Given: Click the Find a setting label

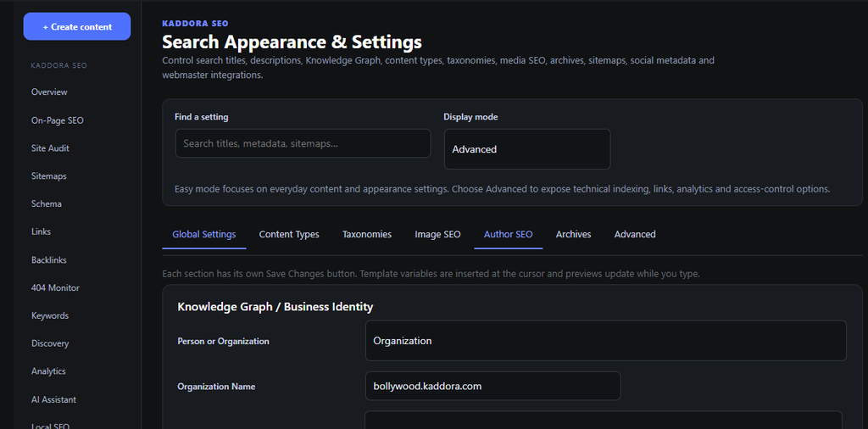Looking at the screenshot, I should coord(202,117).
